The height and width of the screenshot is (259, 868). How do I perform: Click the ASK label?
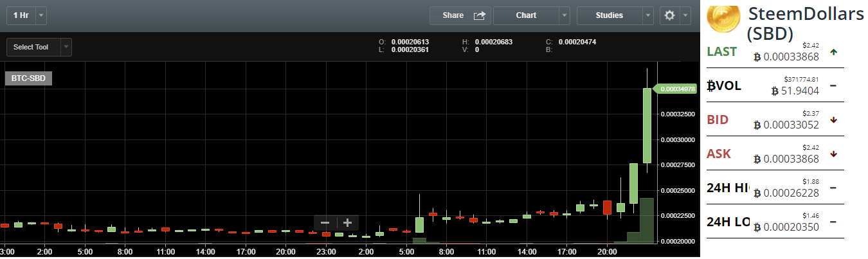click(x=719, y=154)
